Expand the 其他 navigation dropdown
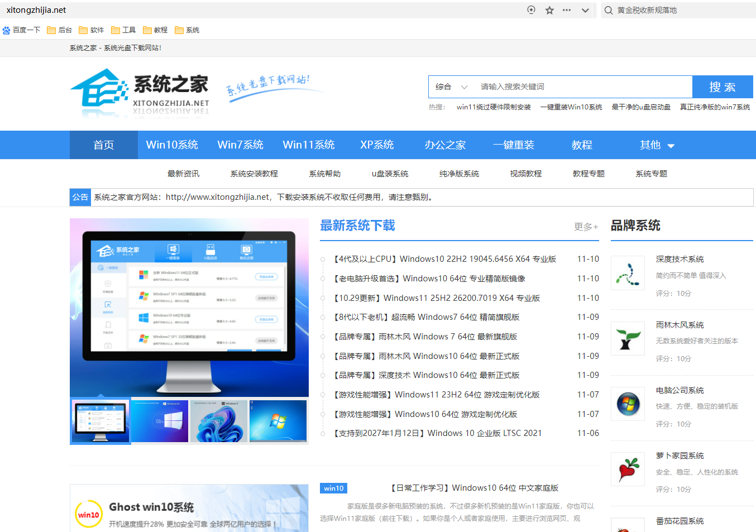The height and width of the screenshot is (532, 756). point(657,145)
